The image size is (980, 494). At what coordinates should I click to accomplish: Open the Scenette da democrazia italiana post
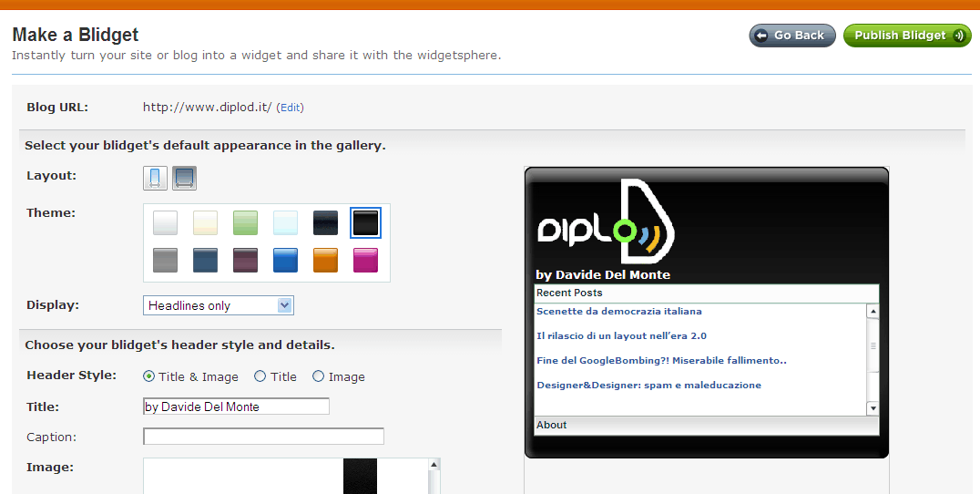pos(618,312)
